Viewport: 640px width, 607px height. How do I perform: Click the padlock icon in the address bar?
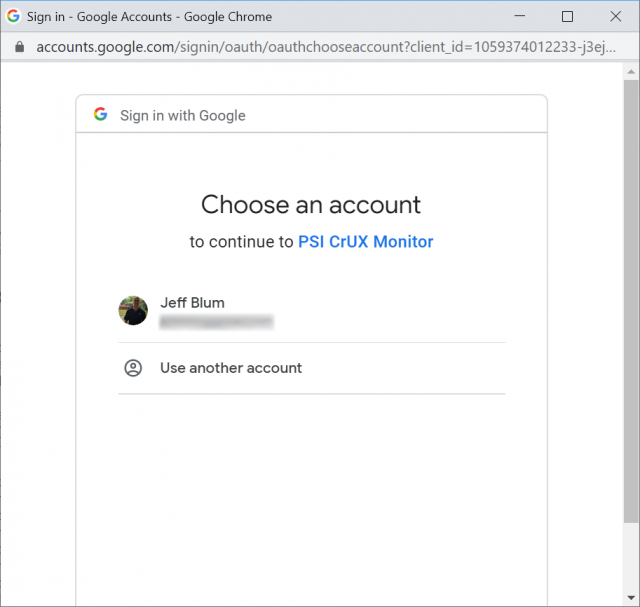coord(19,47)
